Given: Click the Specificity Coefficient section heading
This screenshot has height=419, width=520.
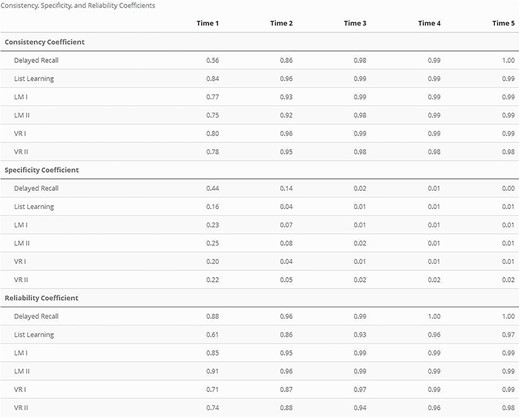Looking at the screenshot, I should click(x=42, y=170).
